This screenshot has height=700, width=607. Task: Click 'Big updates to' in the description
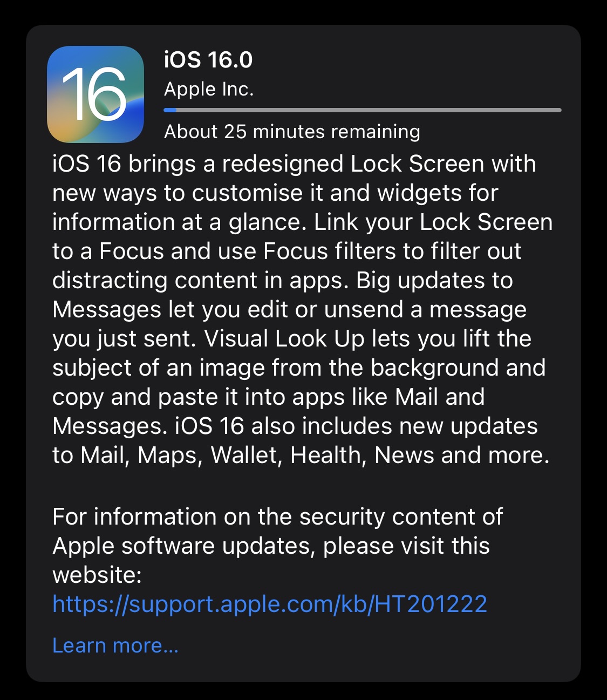pyautogui.click(x=434, y=280)
